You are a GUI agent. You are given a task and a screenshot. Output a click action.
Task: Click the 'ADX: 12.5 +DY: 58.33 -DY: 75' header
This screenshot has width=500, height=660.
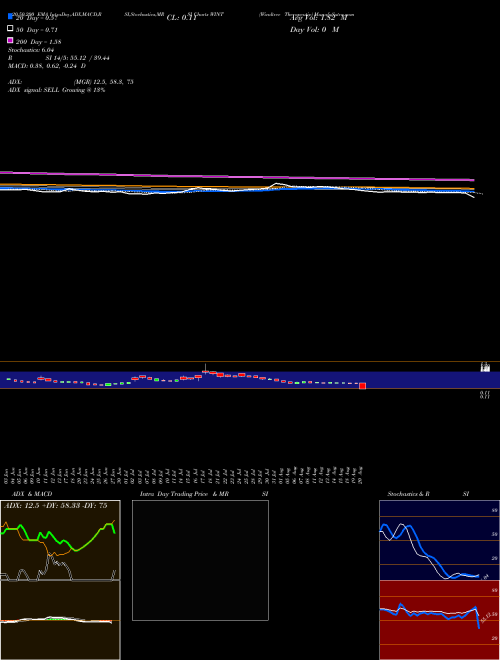[56, 506]
